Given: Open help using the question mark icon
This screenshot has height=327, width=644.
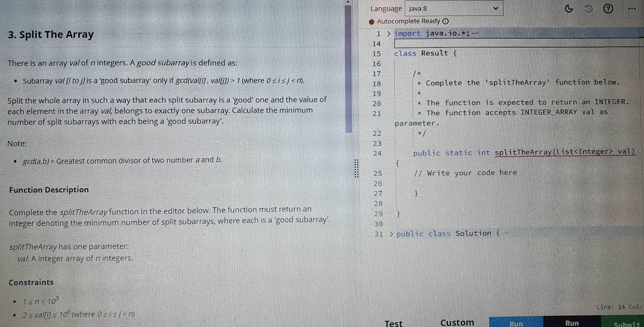Looking at the screenshot, I should point(609,8).
